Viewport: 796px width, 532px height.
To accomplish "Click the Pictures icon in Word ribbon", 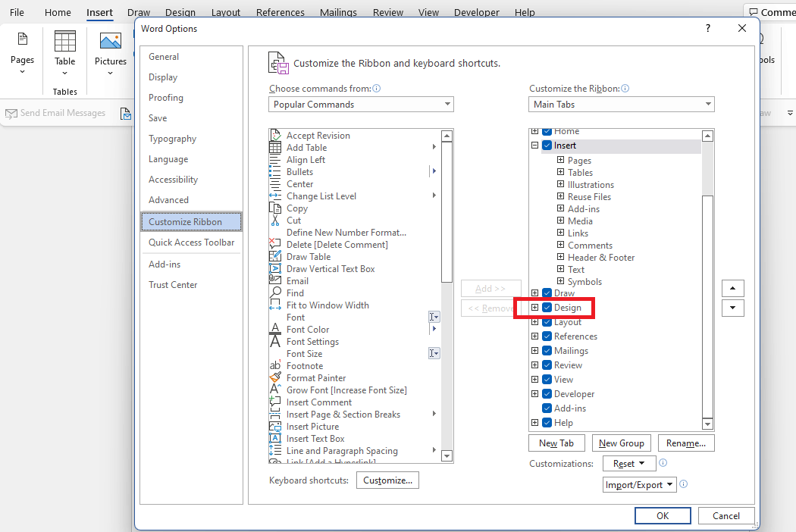I will (110, 41).
